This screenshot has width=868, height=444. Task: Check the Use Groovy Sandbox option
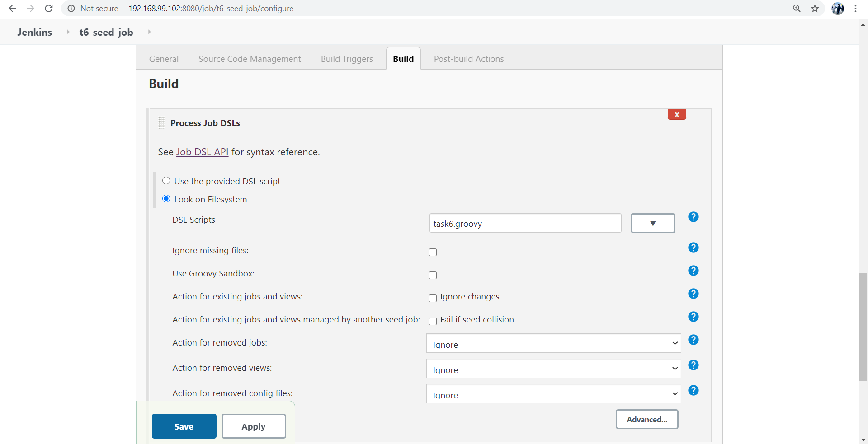[x=433, y=275]
